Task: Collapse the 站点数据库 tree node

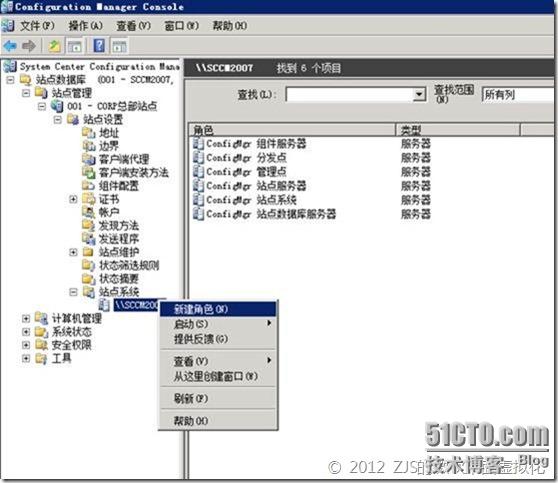Action: tap(10, 80)
